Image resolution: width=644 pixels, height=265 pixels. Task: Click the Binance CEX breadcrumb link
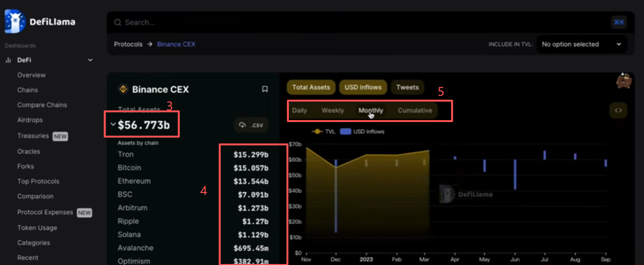(x=176, y=44)
